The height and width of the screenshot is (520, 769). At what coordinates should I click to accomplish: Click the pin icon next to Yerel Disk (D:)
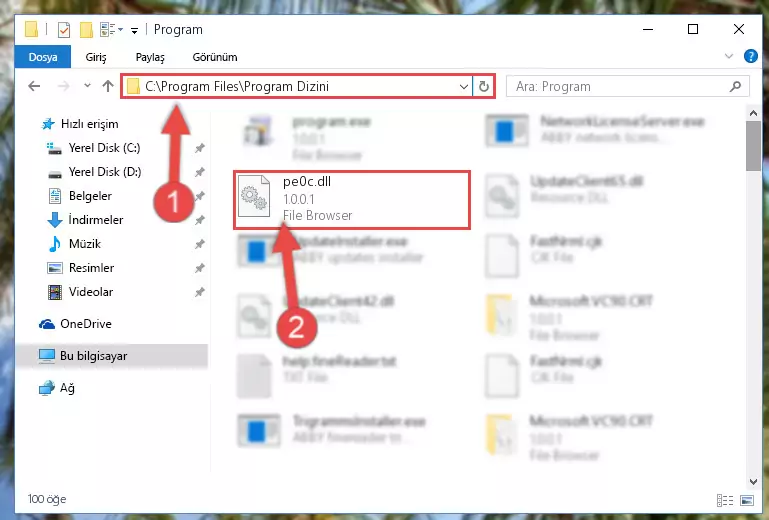point(200,172)
